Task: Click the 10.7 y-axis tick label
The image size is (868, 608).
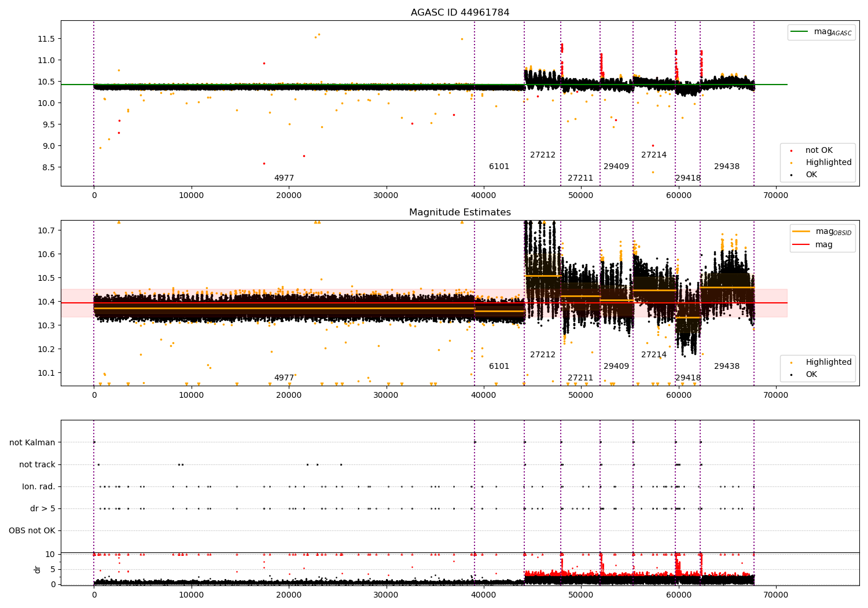Action: pyautogui.click(x=46, y=230)
